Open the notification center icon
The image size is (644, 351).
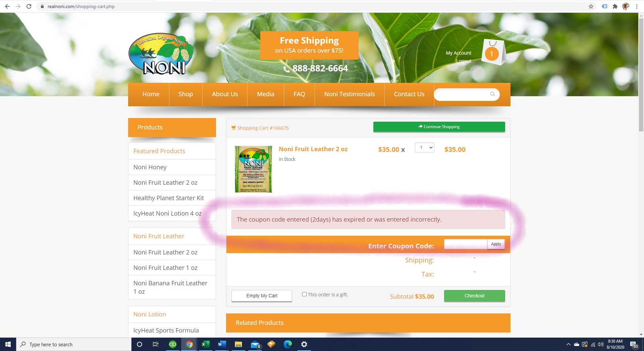coord(634,344)
